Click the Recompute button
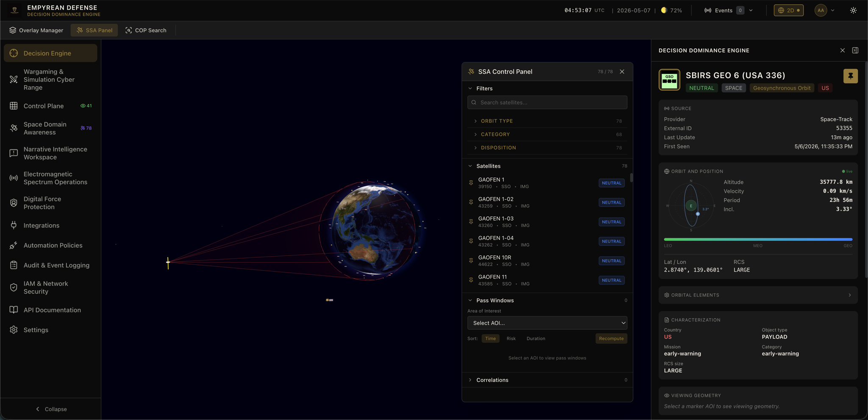The width and height of the screenshot is (868, 420). coord(611,339)
